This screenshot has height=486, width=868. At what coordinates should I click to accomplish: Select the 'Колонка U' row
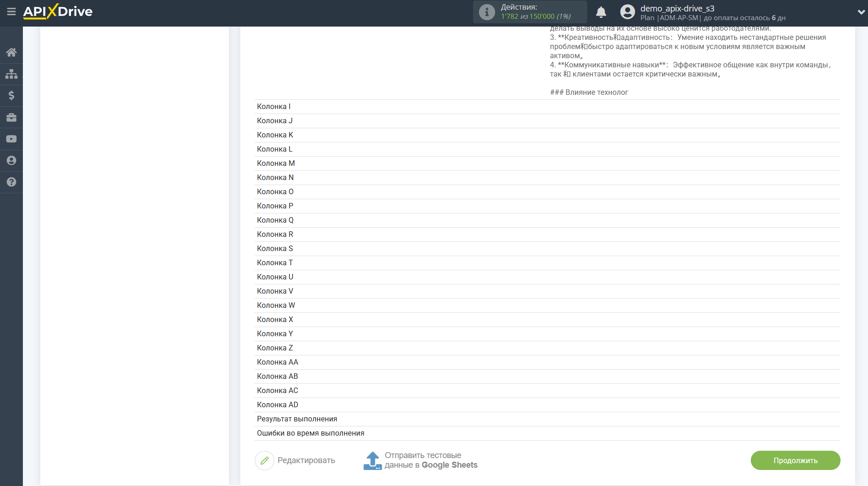(x=547, y=277)
